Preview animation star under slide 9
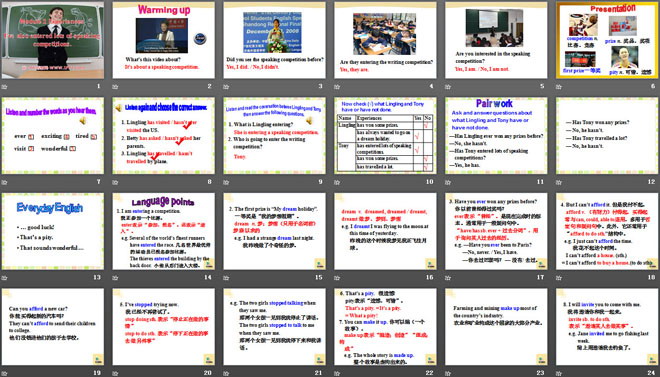 226,182
